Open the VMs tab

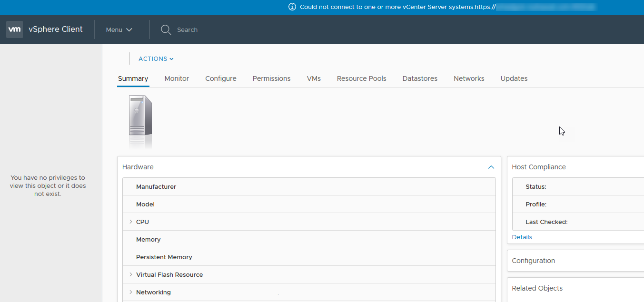314,78
